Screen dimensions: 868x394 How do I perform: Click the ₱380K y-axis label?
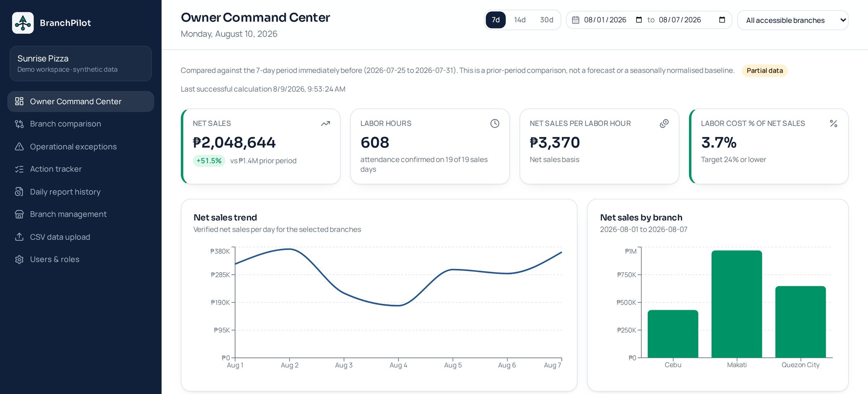220,251
